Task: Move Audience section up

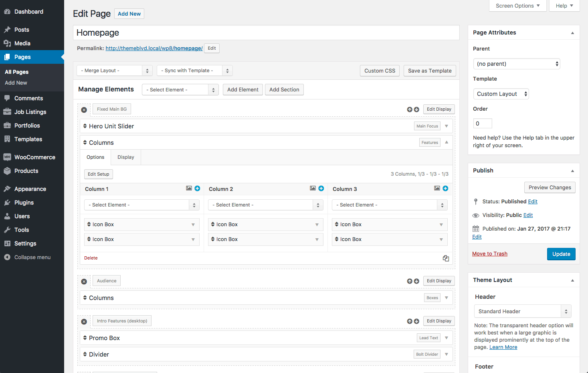Action: (x=410, y=281)
